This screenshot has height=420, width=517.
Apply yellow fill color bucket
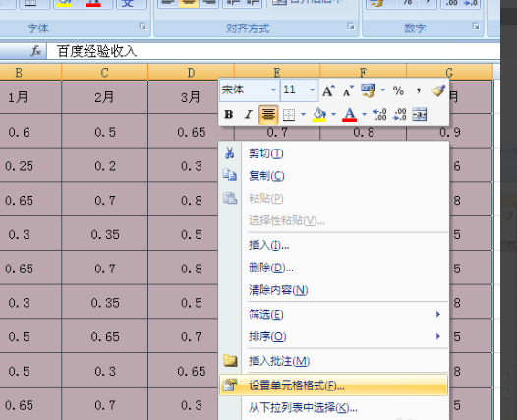tap(318, 115)
